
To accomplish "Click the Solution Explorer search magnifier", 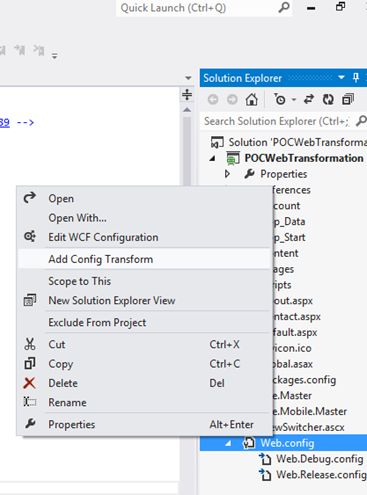I will (361, 121).
